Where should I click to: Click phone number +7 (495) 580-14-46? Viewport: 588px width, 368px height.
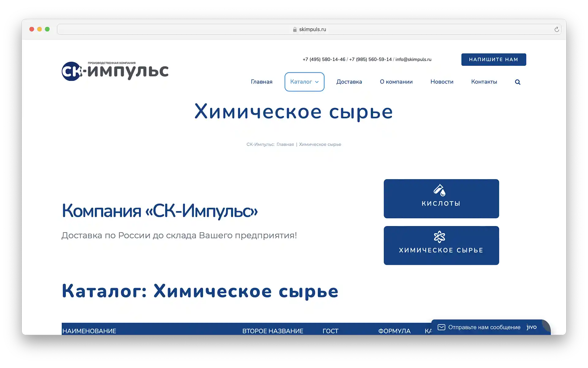point(324,59)
